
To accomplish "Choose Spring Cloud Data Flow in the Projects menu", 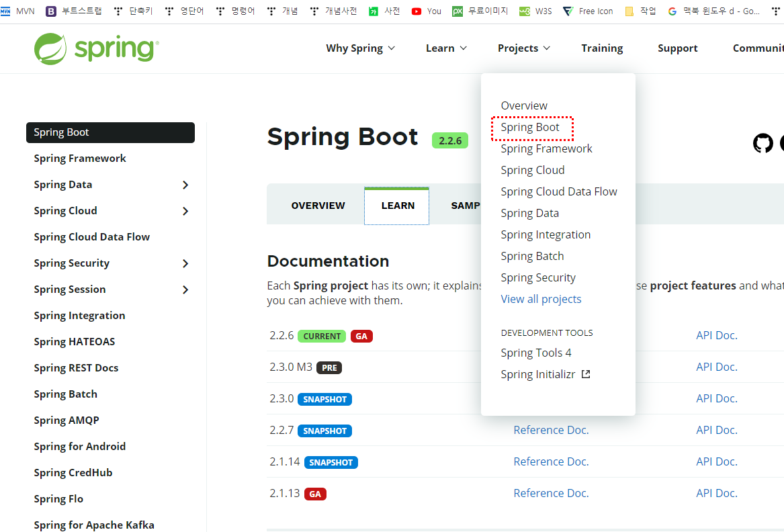I will click(559, 191).
